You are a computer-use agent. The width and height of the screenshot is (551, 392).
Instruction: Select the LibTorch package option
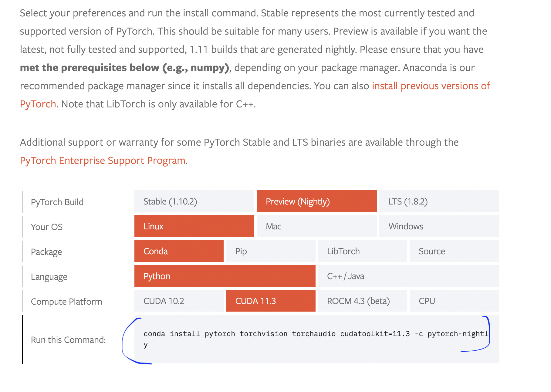tap(362, 251)
